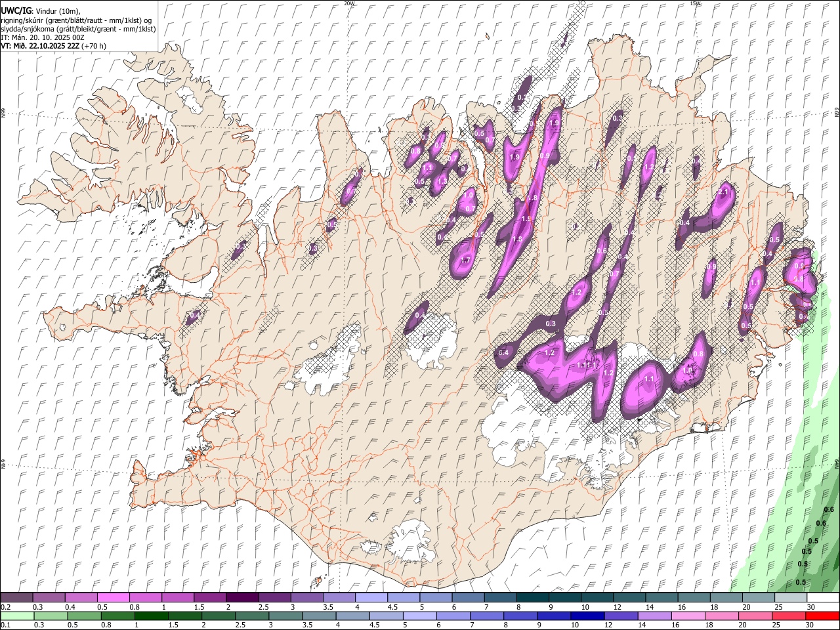Select the white 30 swatch in snow legend
Image resolution: width=840 pixels, height=630 pixels.
(824, 598)
